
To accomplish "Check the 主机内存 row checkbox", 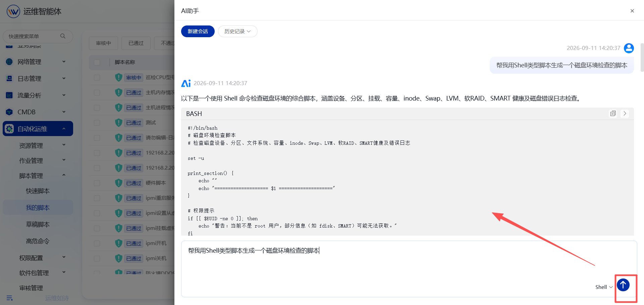I will pyautogui.click(x=97, y=93).
